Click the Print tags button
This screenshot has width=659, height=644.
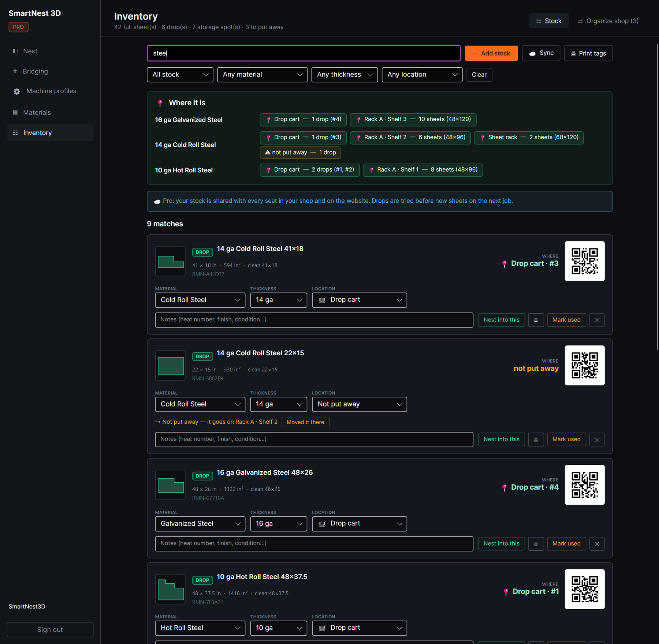(x=588, y=53)
